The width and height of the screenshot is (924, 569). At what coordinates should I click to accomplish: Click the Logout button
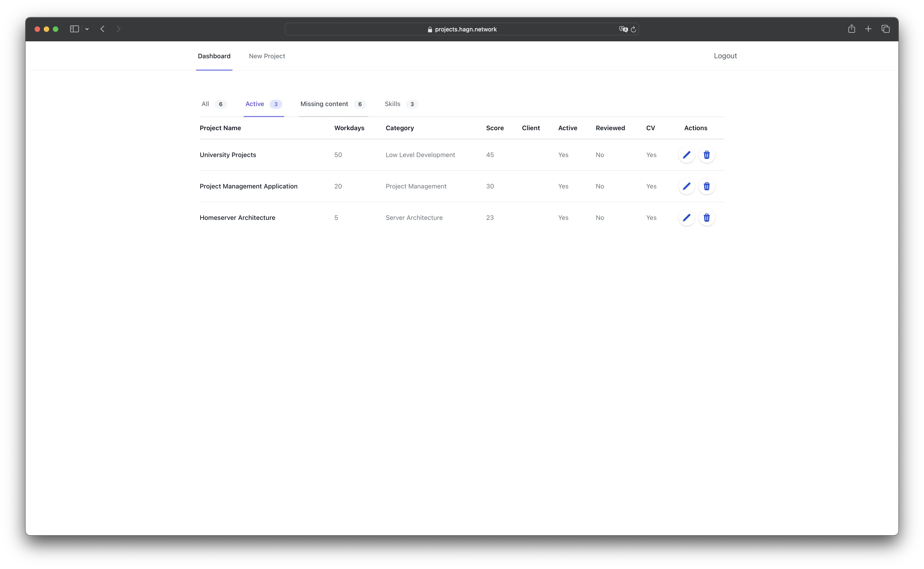725,56
